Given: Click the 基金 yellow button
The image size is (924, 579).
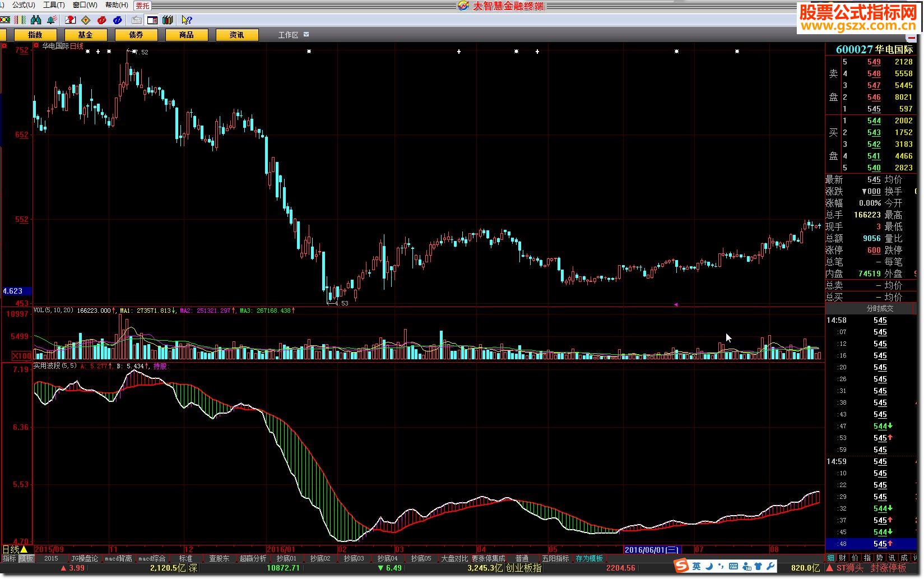Looking at the screenshot, I should coord(85,35).
